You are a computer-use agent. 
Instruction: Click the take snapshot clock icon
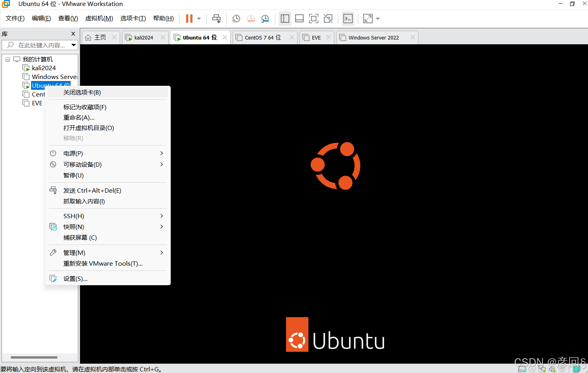pos(236,19)
